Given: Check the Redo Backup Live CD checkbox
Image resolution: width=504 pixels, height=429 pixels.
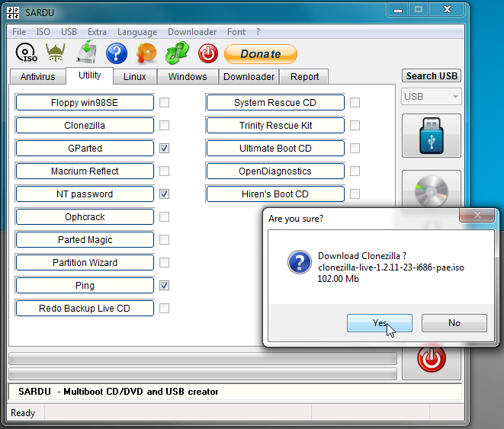Looking at the screenshot, I should (x=164, y=309).
